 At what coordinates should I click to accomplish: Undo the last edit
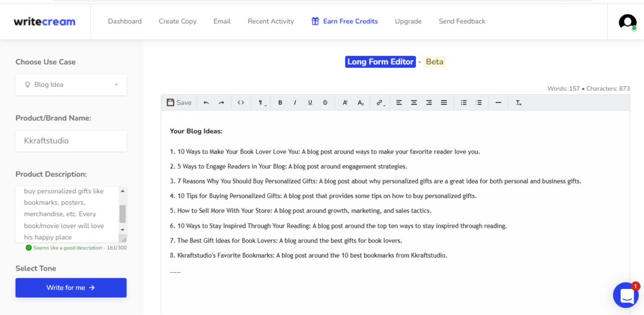[x=206, y=102]
